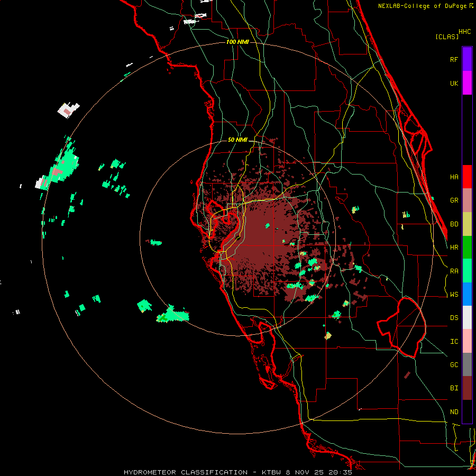Pick the dark green HR legend swatch

pos(467,248)
